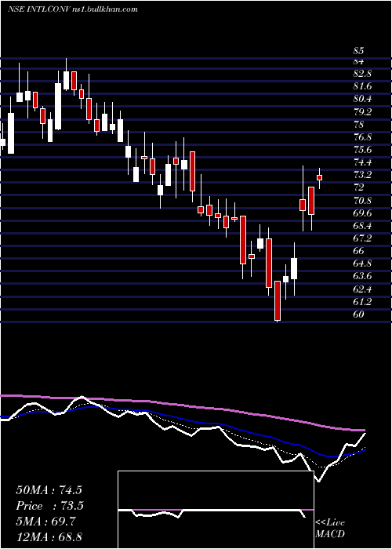The width and height of the screenshot is (392, 549).
Task: Click the 70.8 price axis label
Action: coord(362,201)
